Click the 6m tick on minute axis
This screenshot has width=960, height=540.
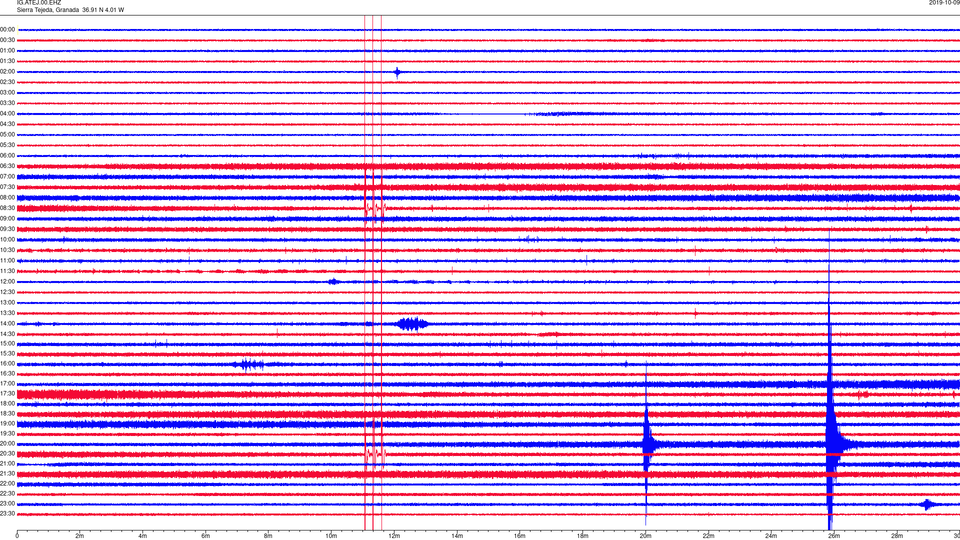tap(206, 536)
